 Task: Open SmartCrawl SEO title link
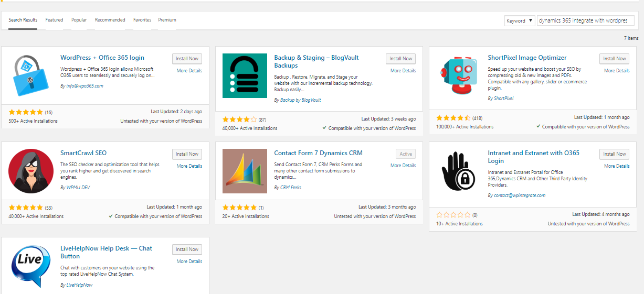pyautogui.click(x=83, y=153)
